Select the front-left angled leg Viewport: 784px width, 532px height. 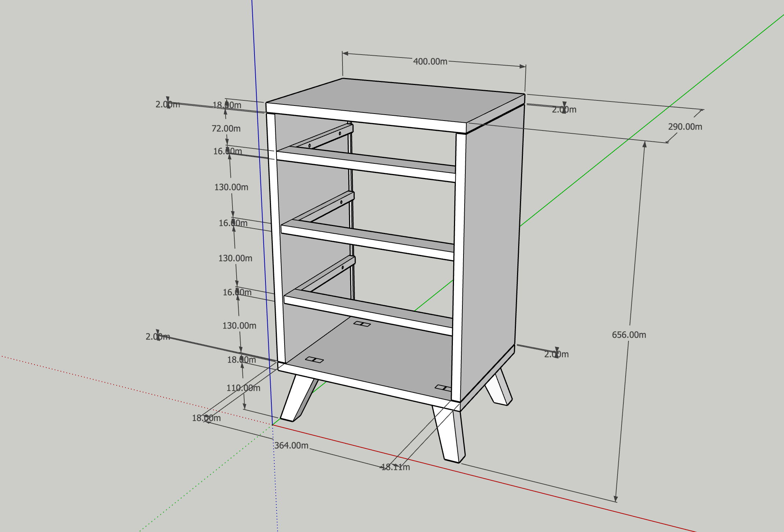pyautogui.click(x=296, y=398)
